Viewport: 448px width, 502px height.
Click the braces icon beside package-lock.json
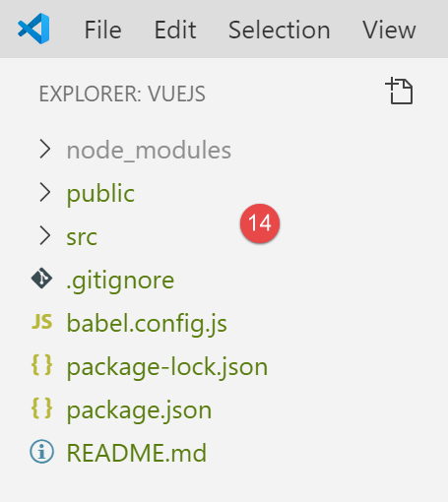click(41, 365)
